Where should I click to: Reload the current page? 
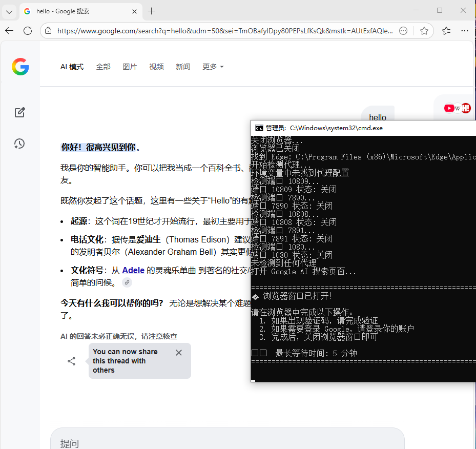(28, 31)
